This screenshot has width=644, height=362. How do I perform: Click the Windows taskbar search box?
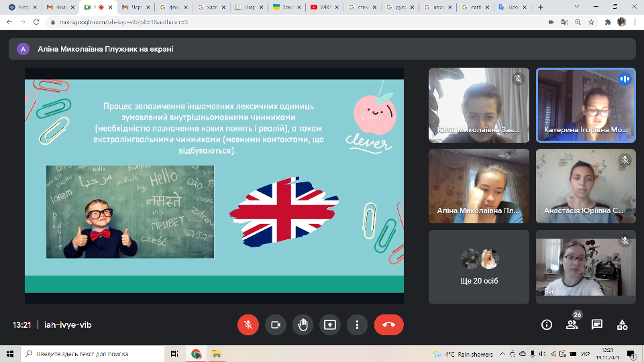pyautogui.click(x=93, y=354)
